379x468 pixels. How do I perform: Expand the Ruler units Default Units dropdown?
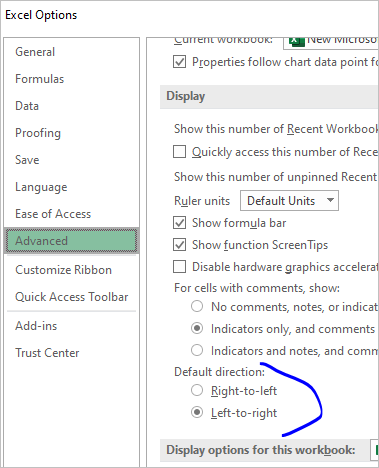tap(289, 201)
